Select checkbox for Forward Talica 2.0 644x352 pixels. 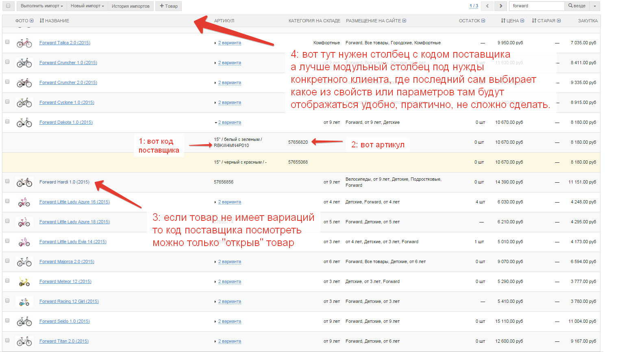(x=7, y=42)
